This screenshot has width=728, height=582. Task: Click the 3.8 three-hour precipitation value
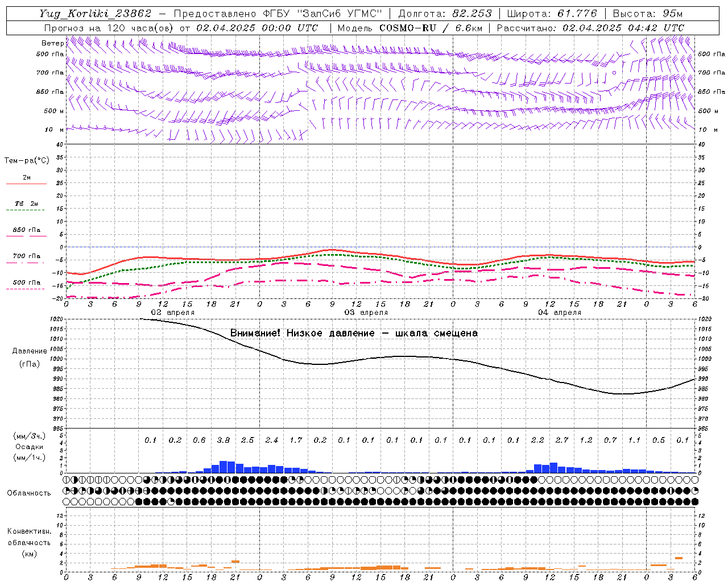click(x=224, y=440)
